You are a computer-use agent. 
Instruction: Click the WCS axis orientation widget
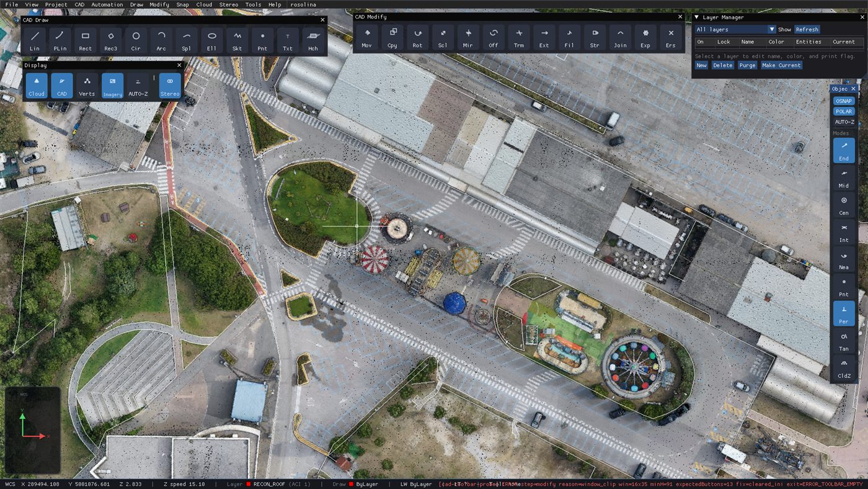click(x=33, y=430)
